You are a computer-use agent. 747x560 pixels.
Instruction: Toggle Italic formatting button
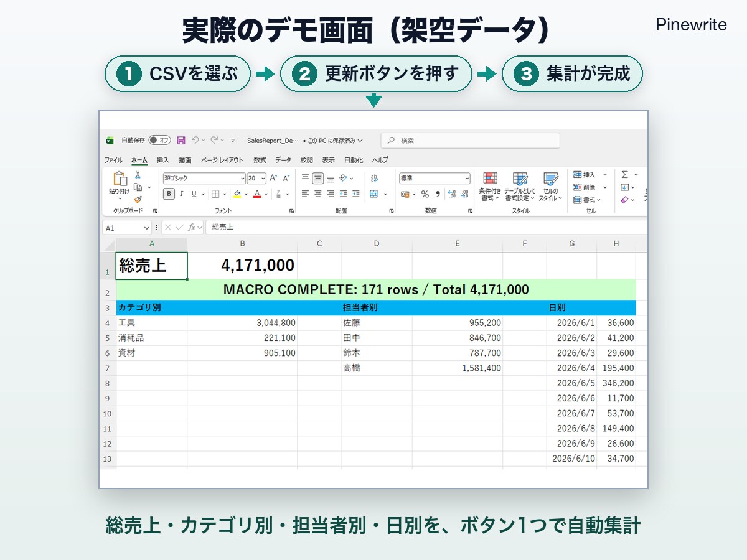(x=181, y=194)
